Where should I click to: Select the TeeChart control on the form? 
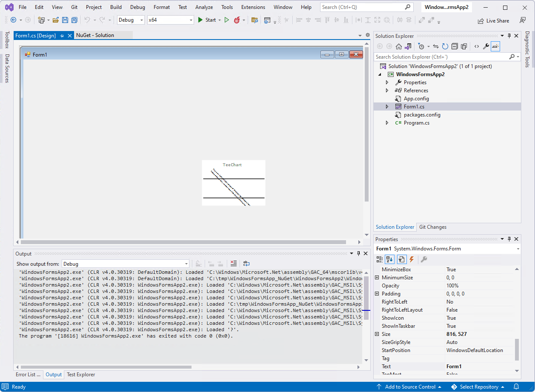pyautogui.click(x=234, y=183)
